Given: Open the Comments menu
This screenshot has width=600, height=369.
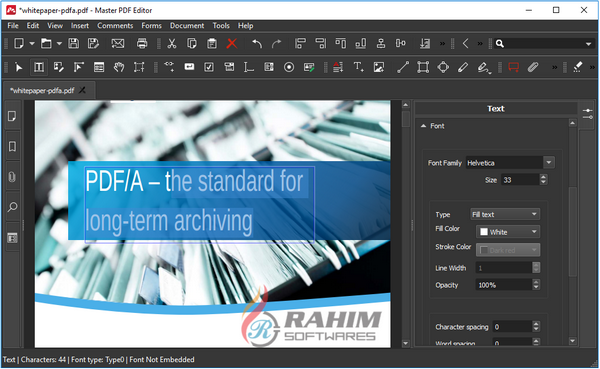Looking at the screenshot, I should tap(115, 26).
